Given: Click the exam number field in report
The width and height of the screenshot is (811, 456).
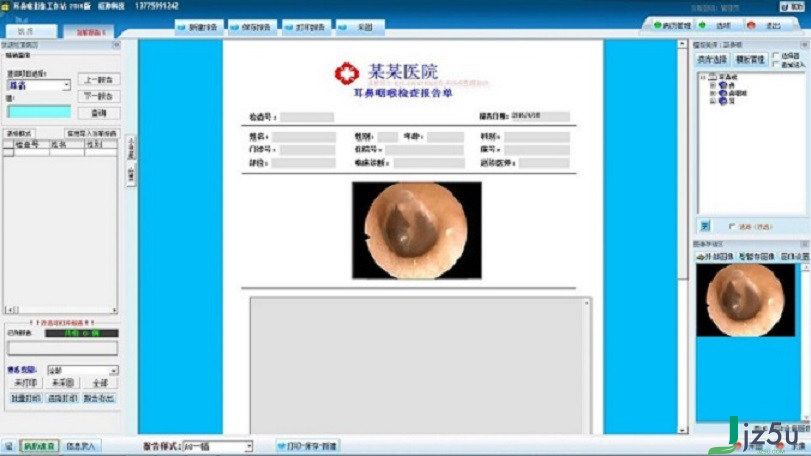Looking at the screenshot, I should tap(307, 117).
